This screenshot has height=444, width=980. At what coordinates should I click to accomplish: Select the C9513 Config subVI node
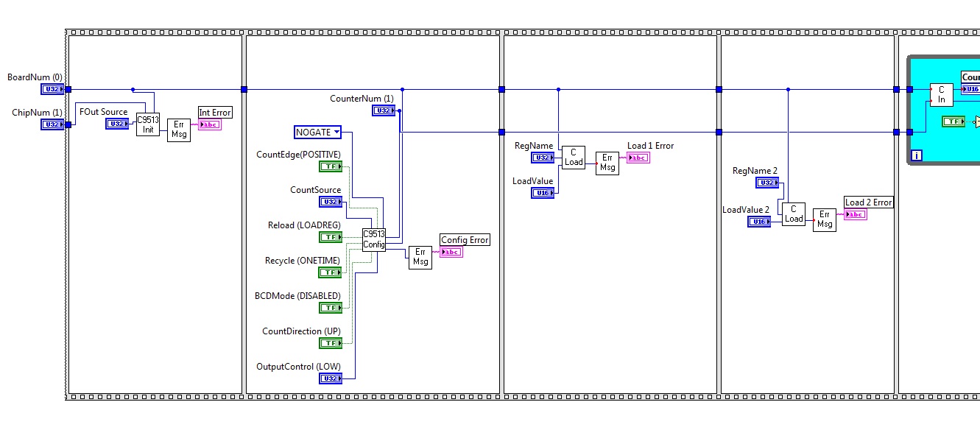[374, 239]
